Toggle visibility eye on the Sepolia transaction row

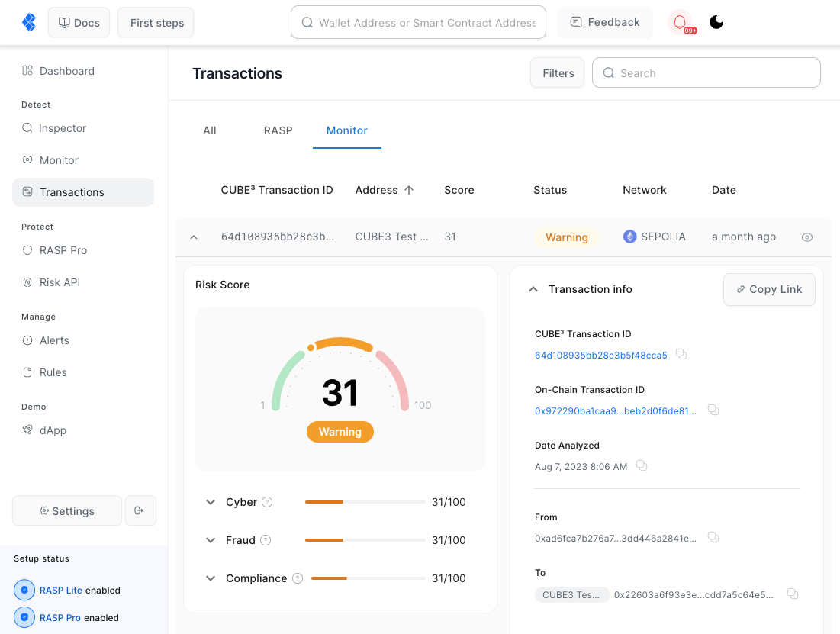pyautogui.click(x=806, y=237)
